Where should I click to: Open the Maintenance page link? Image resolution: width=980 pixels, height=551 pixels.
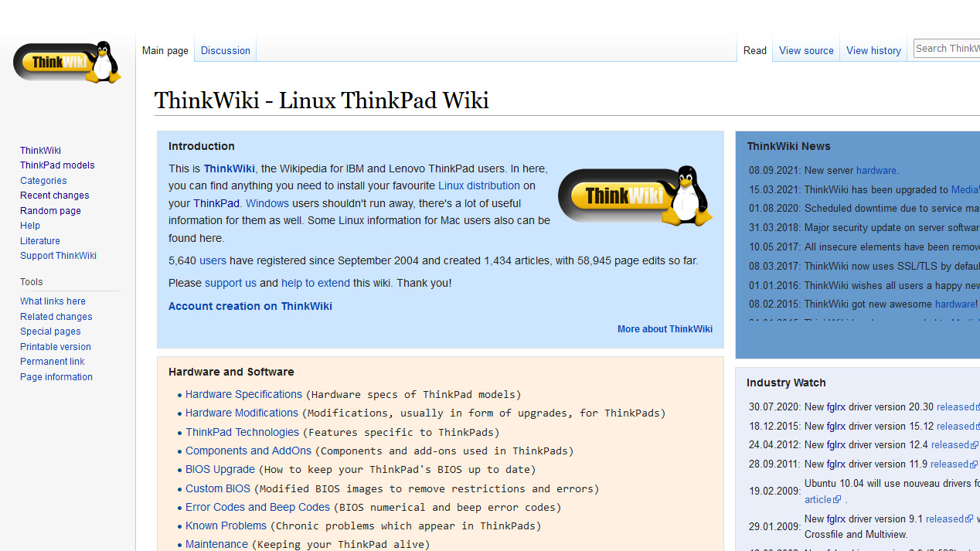216,544
